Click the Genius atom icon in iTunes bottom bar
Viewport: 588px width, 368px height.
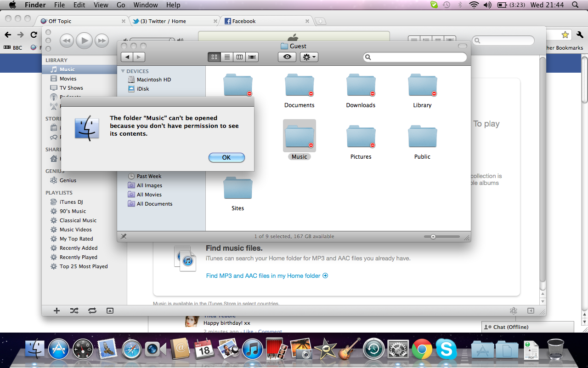[x=514, y=310]
